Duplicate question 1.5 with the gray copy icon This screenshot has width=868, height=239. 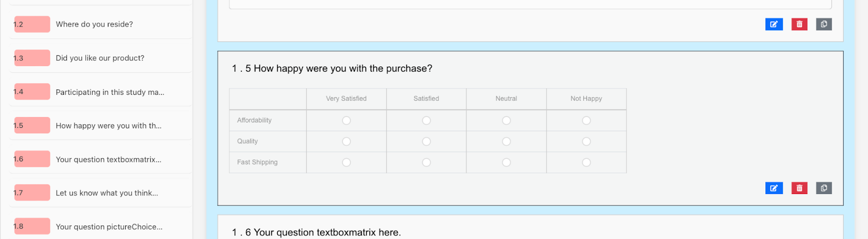(x=824, y=188)
